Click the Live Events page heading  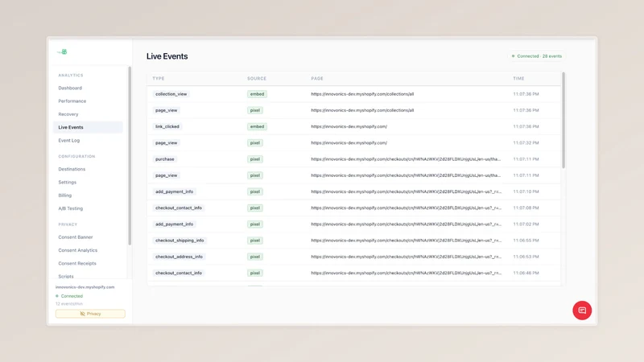coord(167,56)
